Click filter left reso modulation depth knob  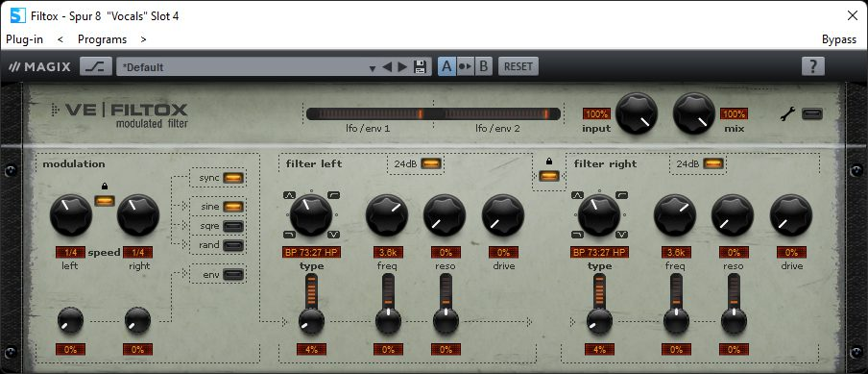tap(446, 321)
